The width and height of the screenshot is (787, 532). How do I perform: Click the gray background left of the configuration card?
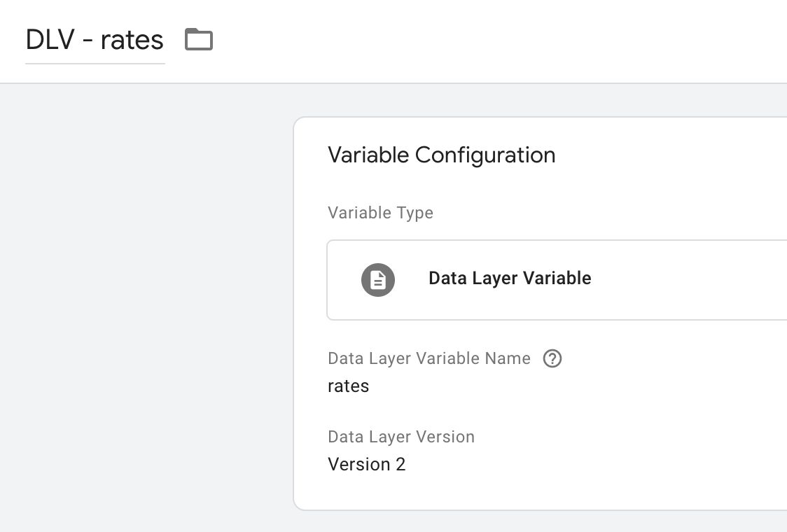tap(146, 301)
